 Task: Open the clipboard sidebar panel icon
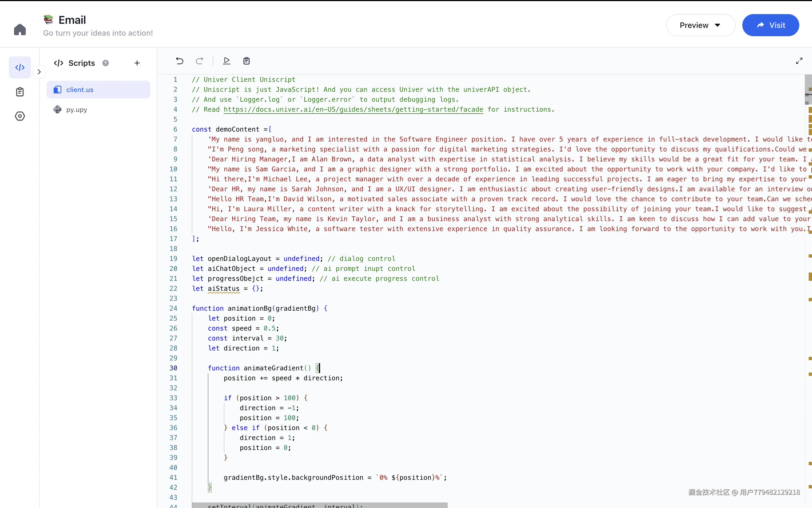click(x=20, y=92)
